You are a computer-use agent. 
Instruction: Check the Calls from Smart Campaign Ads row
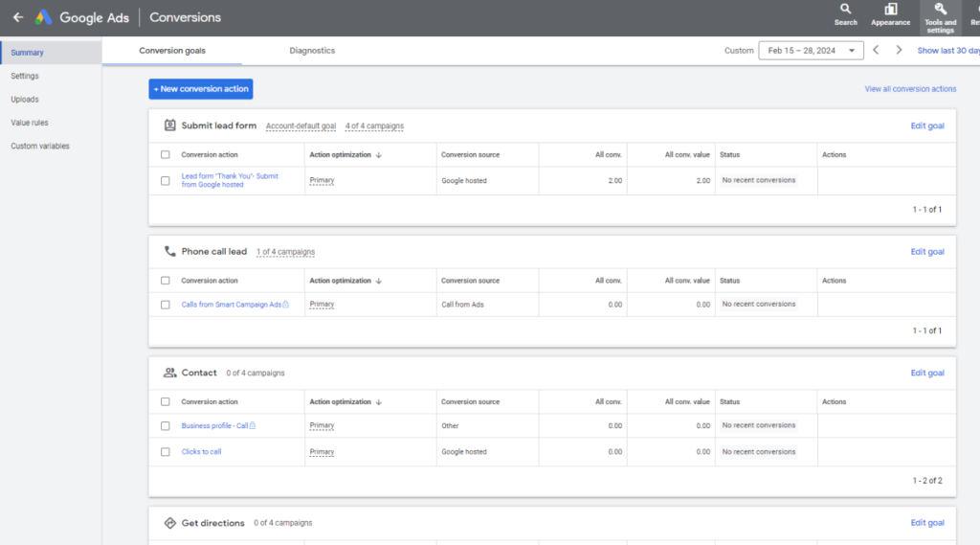click(165, 305)
